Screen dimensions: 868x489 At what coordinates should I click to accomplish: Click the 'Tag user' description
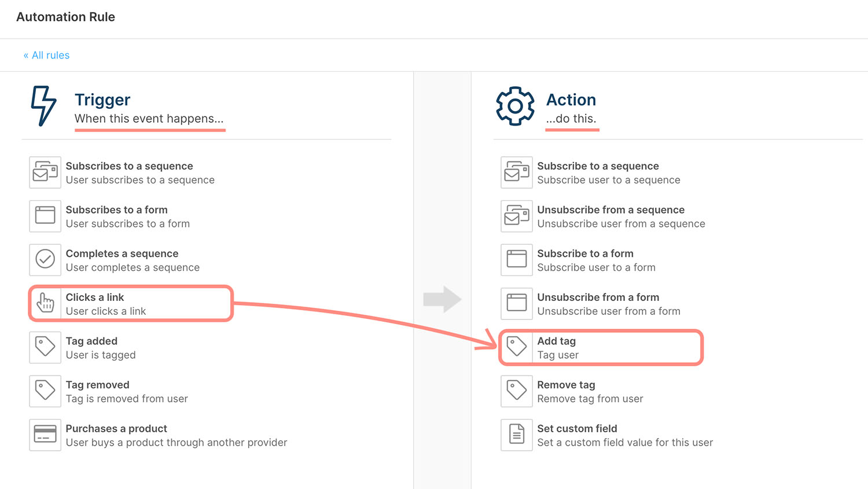[x=558, y=355]
